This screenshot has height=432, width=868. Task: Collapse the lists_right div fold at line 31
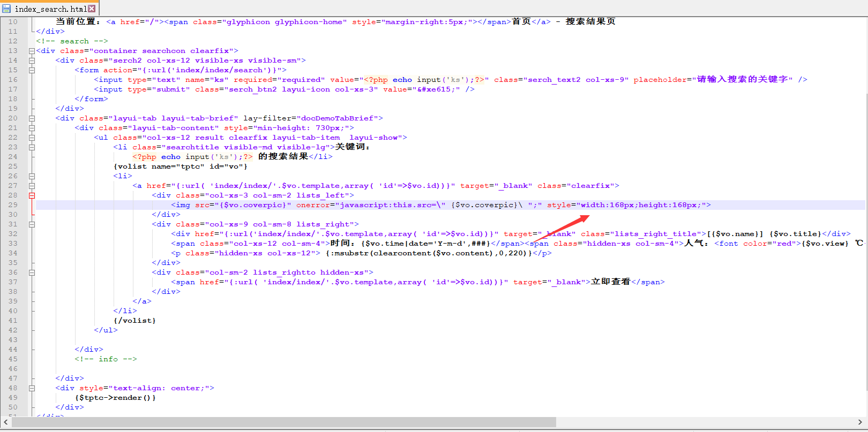(x=32, y=224)
